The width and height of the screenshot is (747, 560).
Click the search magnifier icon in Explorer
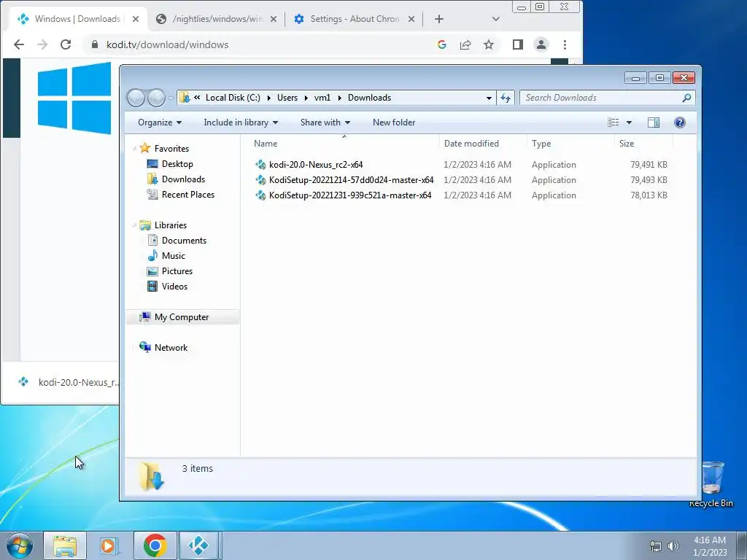[x=686, y=98]
